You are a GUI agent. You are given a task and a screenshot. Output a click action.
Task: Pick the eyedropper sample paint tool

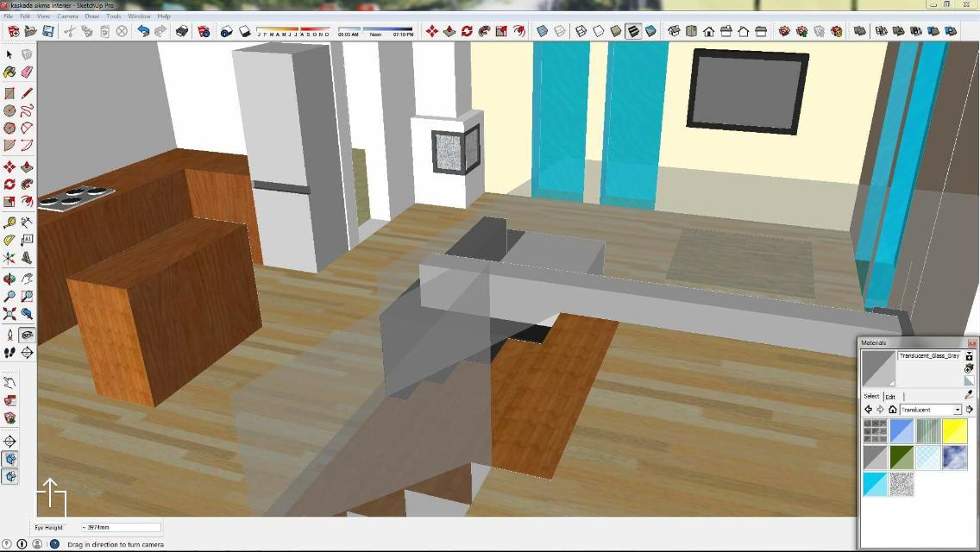969,396
